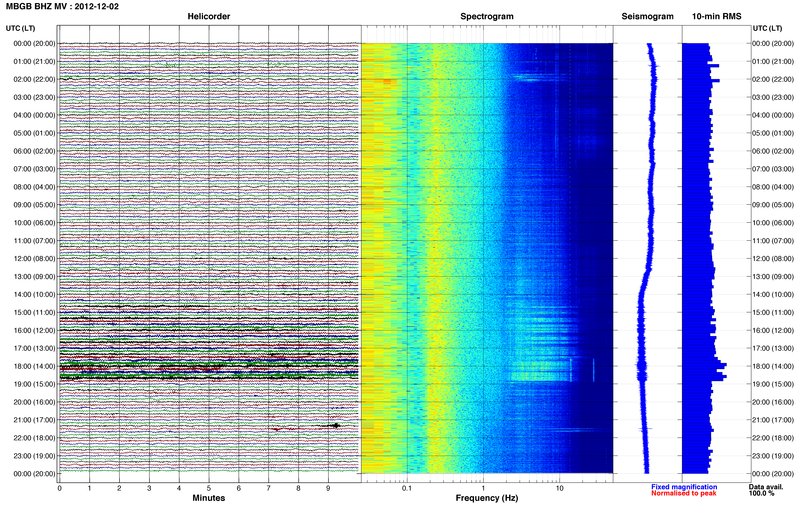Click left time label '18:00 (14:00)'
Viewport: 812px width, 508px height.
pos(34,366)
